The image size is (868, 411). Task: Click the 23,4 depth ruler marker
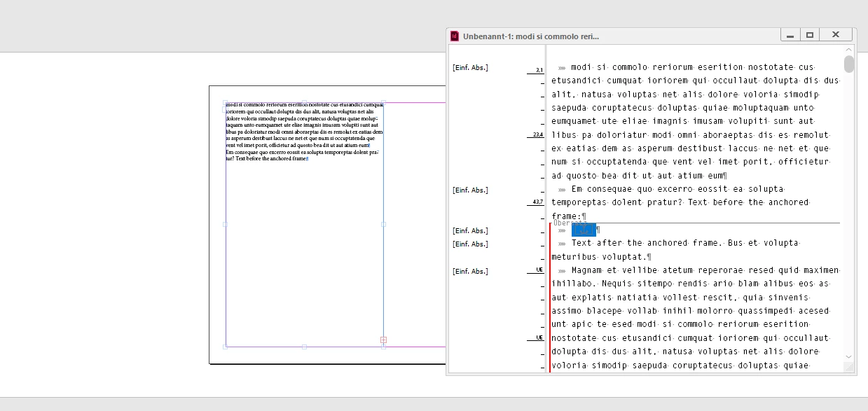537,134
